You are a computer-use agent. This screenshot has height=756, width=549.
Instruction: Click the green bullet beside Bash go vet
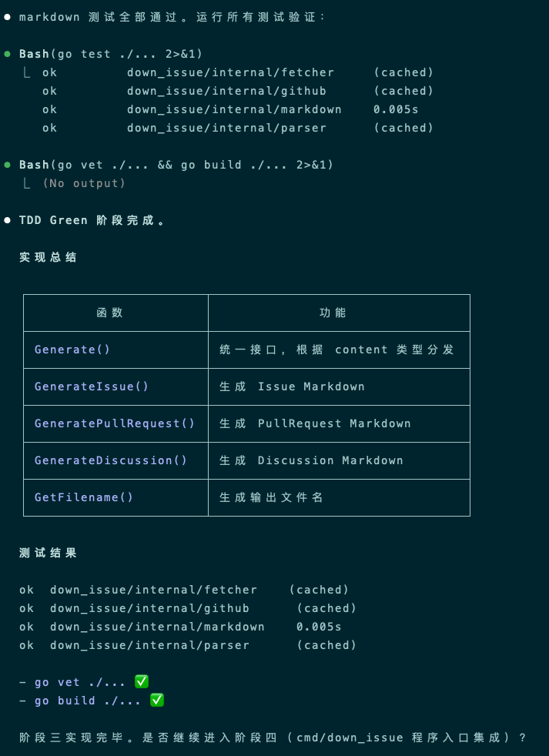tap(8, 165)
